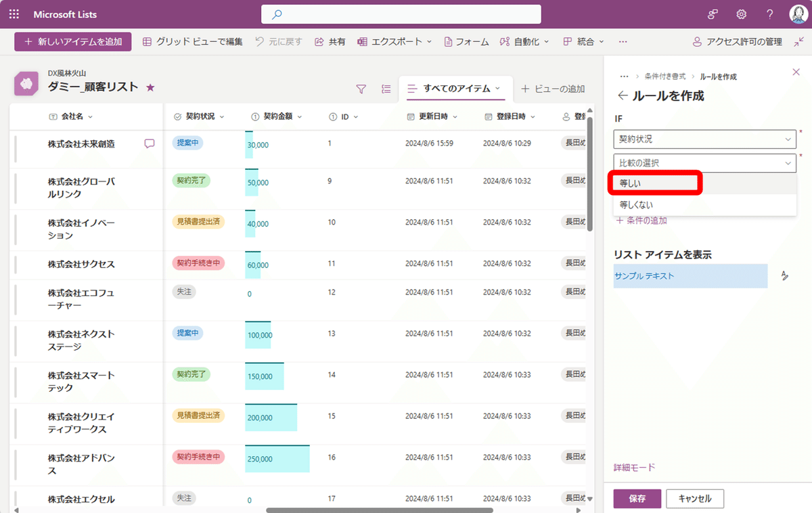Click the Microsoft Lists title
The width and height of the screenshot is (812, 513).
tap(65, 14)
